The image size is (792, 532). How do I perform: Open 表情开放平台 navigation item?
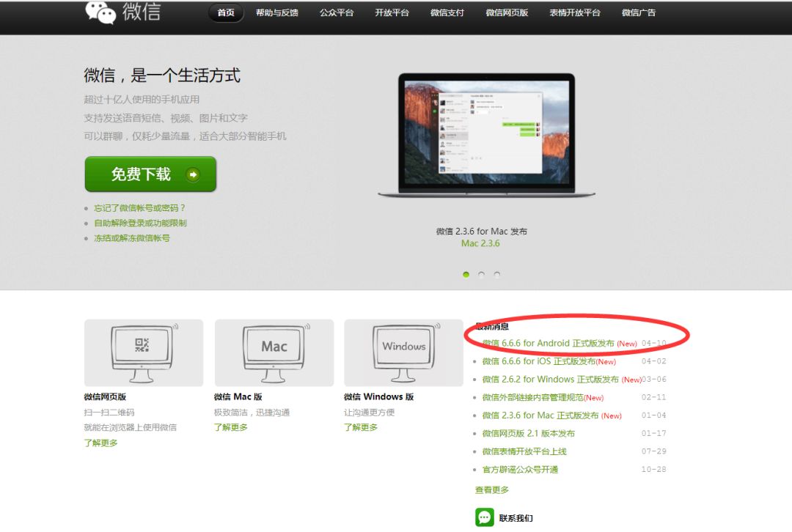[575, 12]
